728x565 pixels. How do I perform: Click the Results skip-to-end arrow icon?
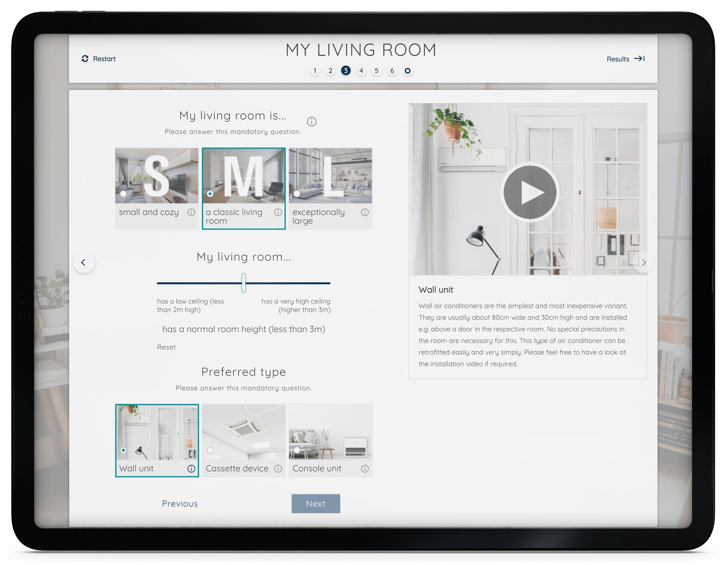tap(639, 58)
